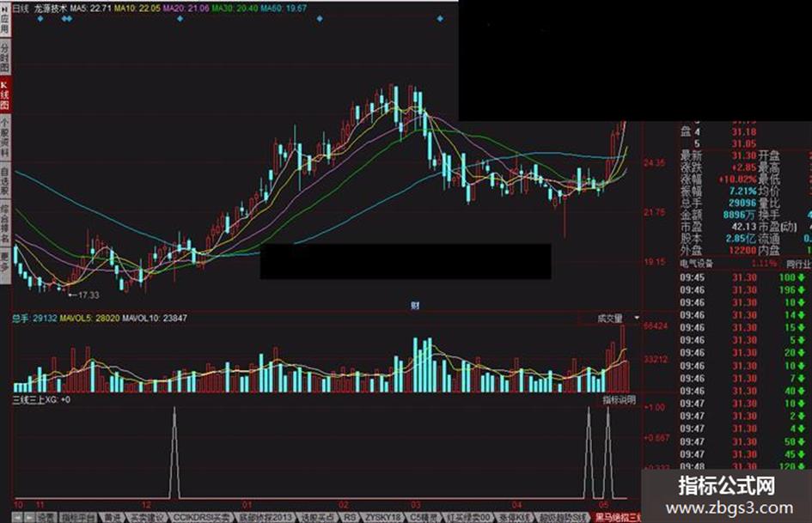Click the 金额 8896万 value

pyautogui.click(x=740, y=215)
